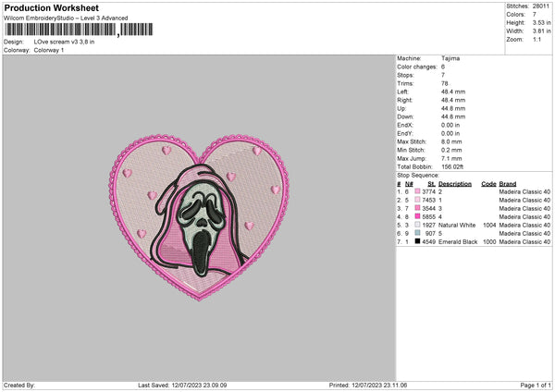Screen dimensions: 555x392
Task: Click "Madeira Classic 40" in the 5855 row
Action: tap(524, 216)
